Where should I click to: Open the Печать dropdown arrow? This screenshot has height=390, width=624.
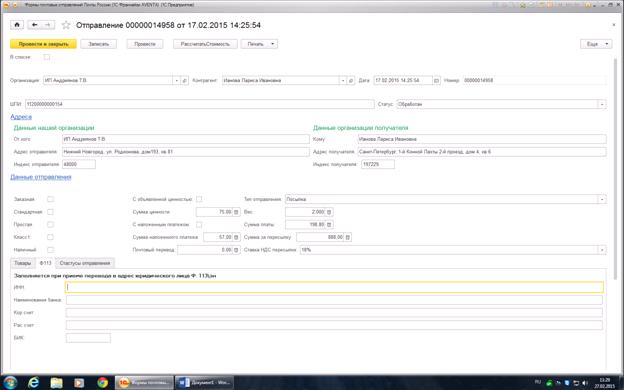[x=273, y=44]
